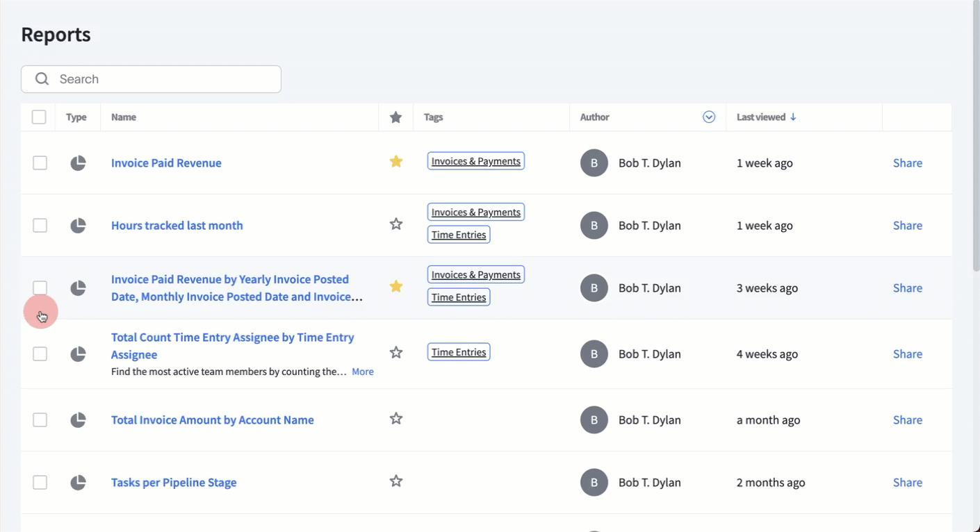Star Total Invoice Amount by Account Name
980x532 pixels.
(396, 419)
